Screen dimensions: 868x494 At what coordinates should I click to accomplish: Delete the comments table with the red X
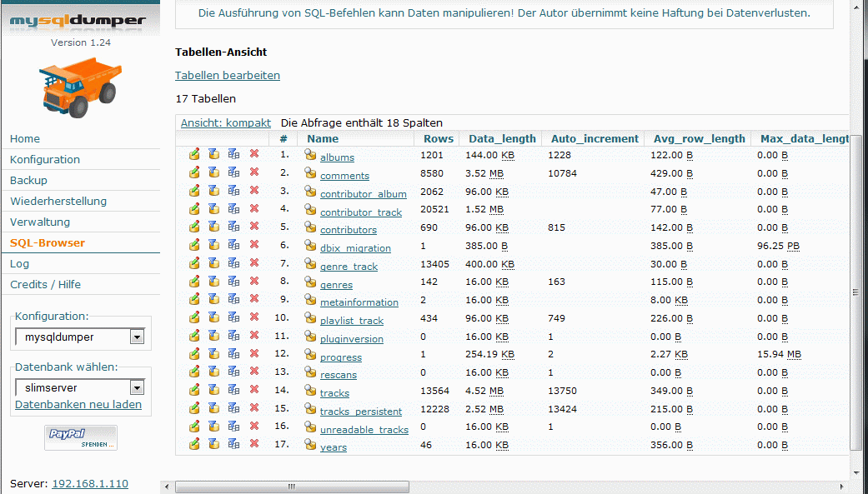tap(254, 173)
